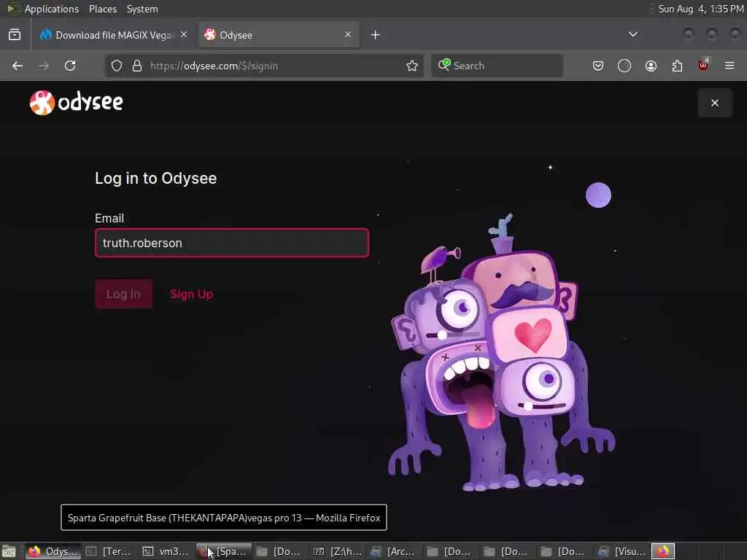This screenshot has height=560, width=747.
Task: Switch to Z:\h taskbar window
Action: pos(337,551)
